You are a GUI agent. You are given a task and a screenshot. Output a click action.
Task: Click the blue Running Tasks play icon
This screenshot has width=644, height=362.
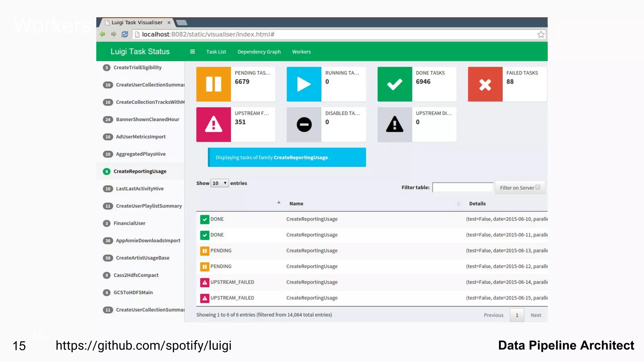pyautogui.click(x=304, y=84)
